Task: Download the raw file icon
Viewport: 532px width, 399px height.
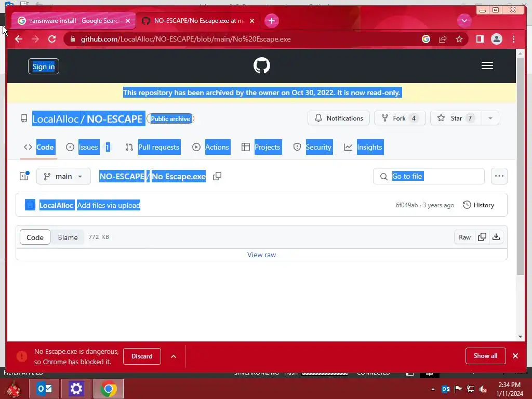Action: pos(496,237)
